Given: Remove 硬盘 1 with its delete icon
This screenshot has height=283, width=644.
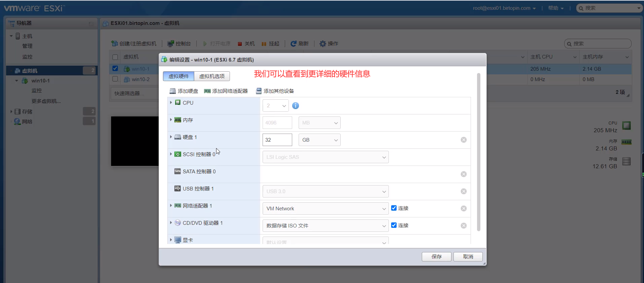Looking at the screenshot, I should [464, 140].
